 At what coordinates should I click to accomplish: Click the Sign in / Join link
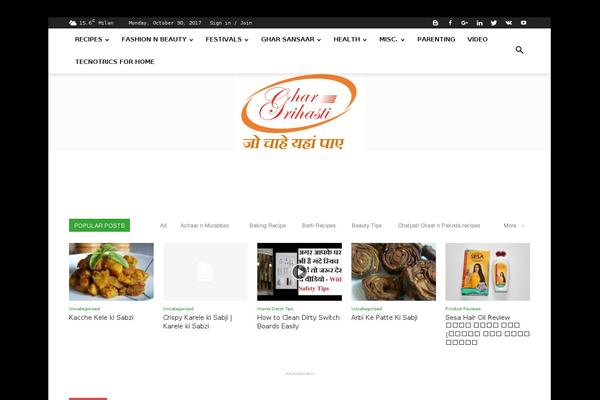(x=231, y=23)
